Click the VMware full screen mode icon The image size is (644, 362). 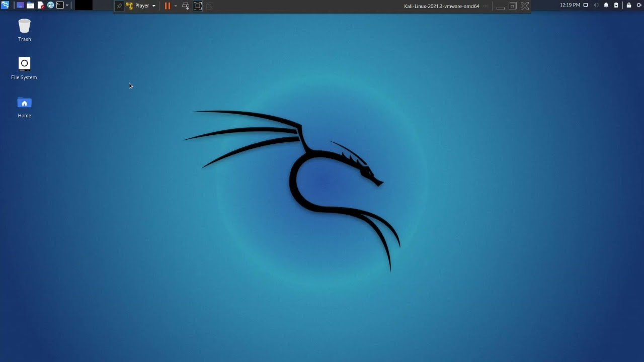[198, 6]
